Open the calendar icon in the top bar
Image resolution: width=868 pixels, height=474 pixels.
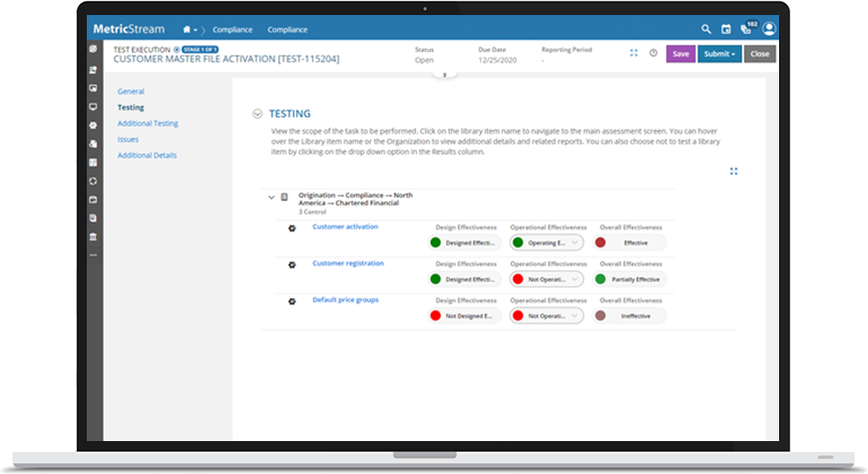725,29
